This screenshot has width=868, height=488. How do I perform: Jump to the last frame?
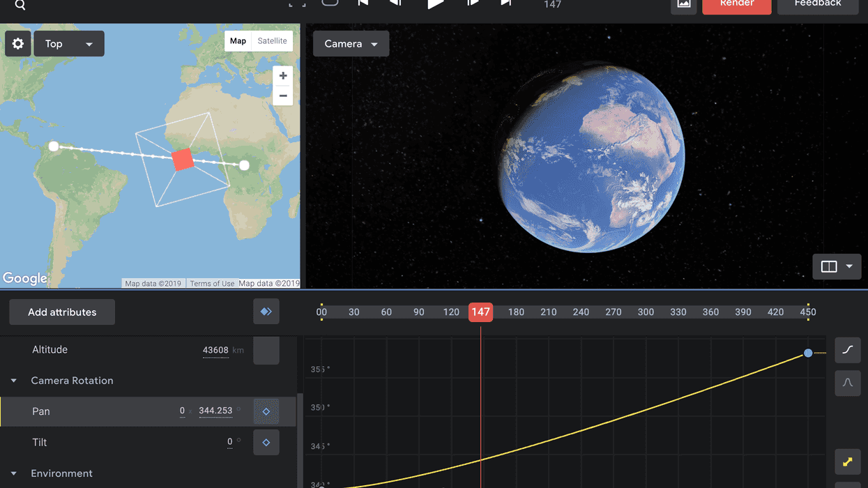(x=506, y=3)
